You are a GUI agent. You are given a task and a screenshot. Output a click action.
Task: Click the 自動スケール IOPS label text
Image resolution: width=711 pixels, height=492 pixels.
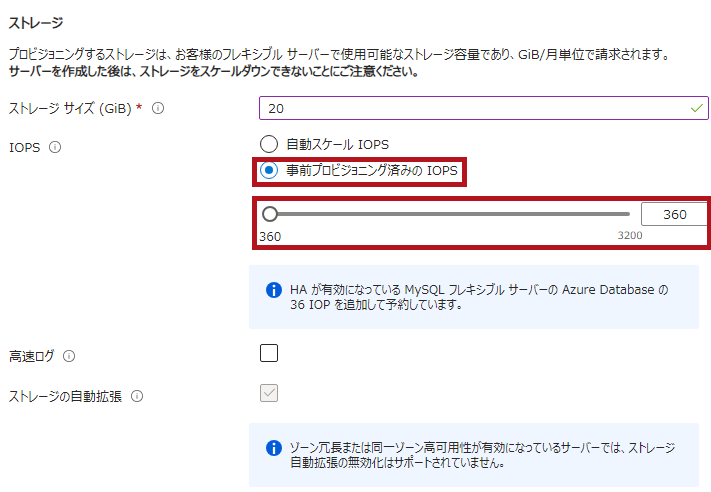337,145
